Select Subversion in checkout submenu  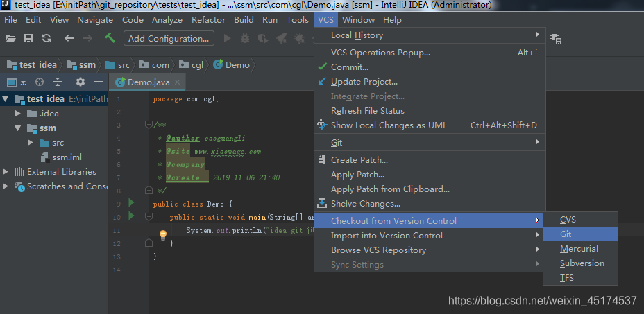tap(580, 263)
